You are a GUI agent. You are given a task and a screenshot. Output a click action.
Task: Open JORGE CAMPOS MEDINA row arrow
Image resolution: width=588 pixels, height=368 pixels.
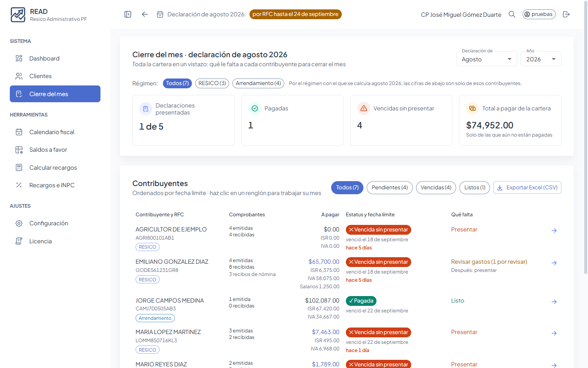pyautogui.click(x=554, y=302)
